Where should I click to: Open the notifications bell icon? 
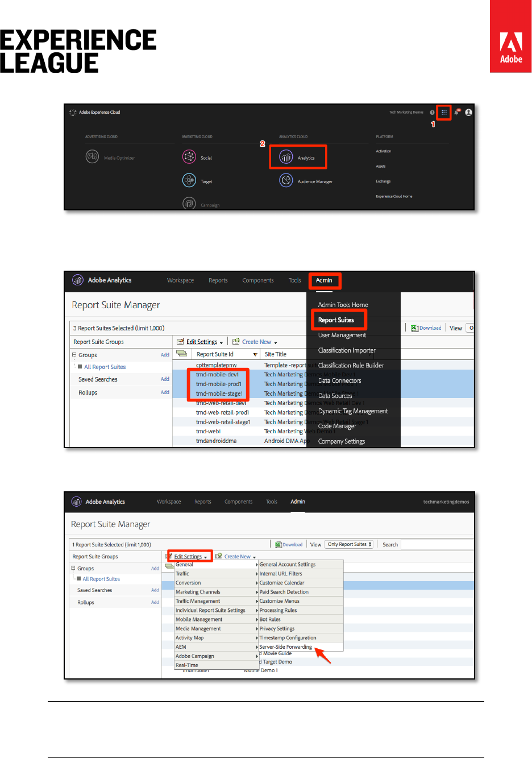[456, 112]
